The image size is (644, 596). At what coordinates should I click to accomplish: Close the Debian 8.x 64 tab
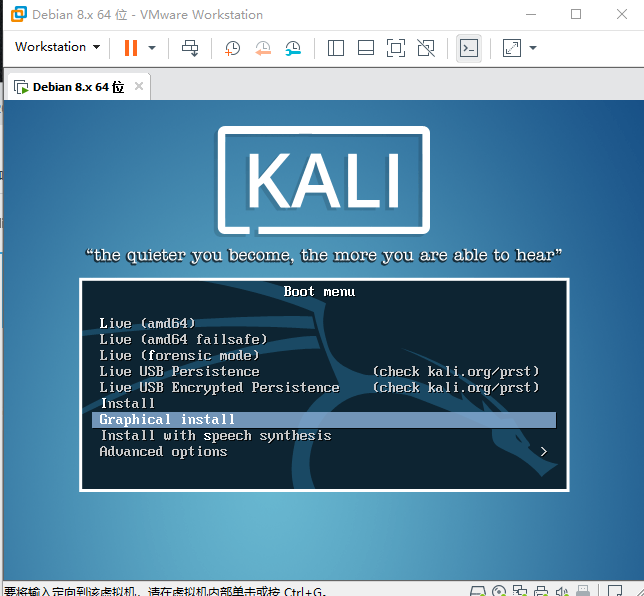pos(139,86)
